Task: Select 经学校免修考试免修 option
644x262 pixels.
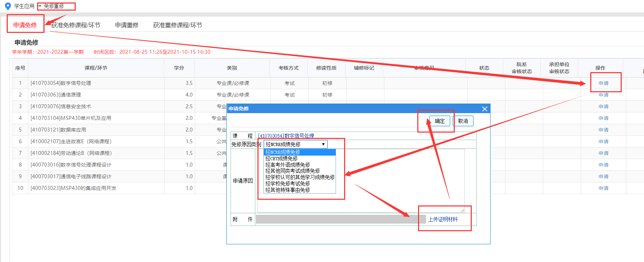Action: tap(288, 184)
